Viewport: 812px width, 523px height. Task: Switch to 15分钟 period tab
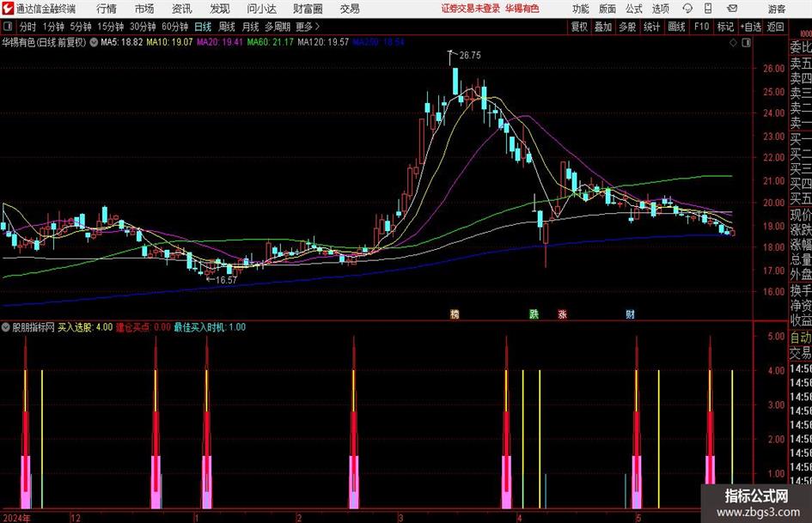tap(110, 27)
